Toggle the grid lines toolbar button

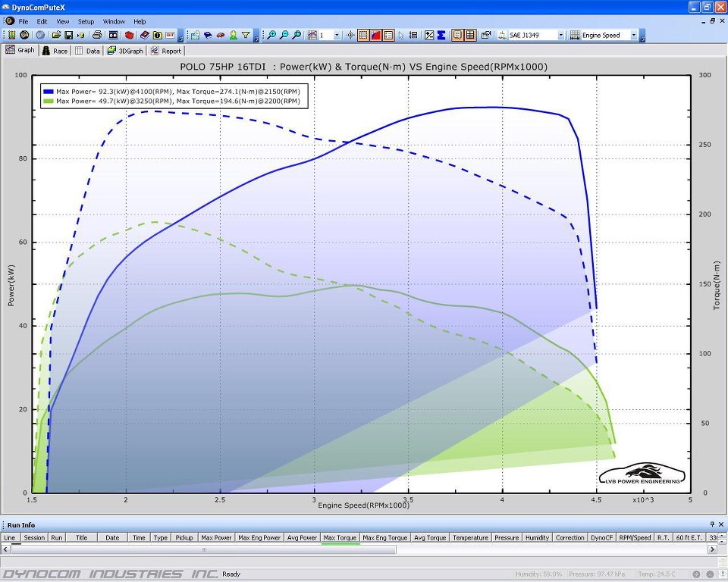point(363,36)
